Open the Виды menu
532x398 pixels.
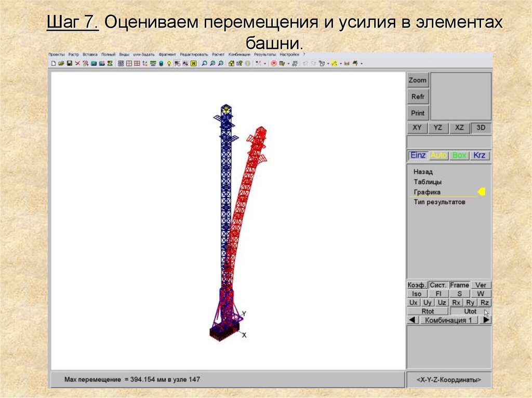(x=124, y=54)
